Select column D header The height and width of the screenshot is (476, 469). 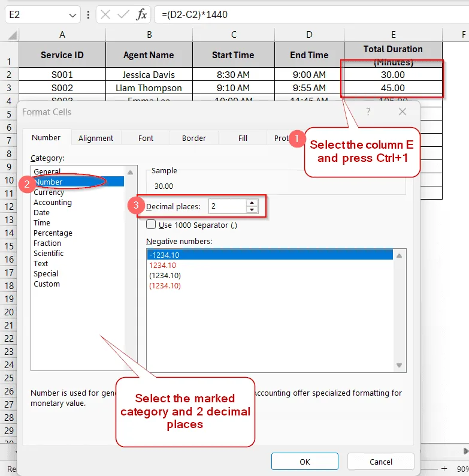tap(309, 35)
